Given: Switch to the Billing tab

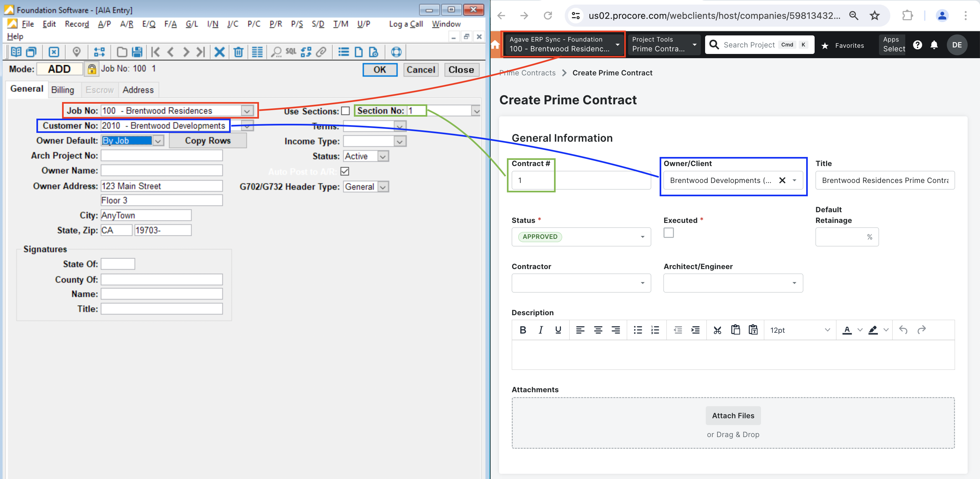Looking at the screenshot, I should (62, 90).
